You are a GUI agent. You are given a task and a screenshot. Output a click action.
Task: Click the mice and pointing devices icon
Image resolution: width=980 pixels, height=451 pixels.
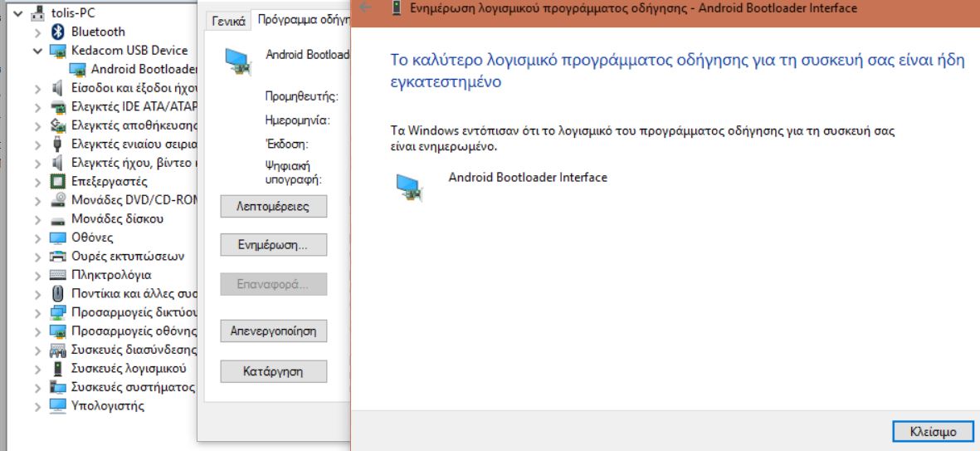coord(57,293)
